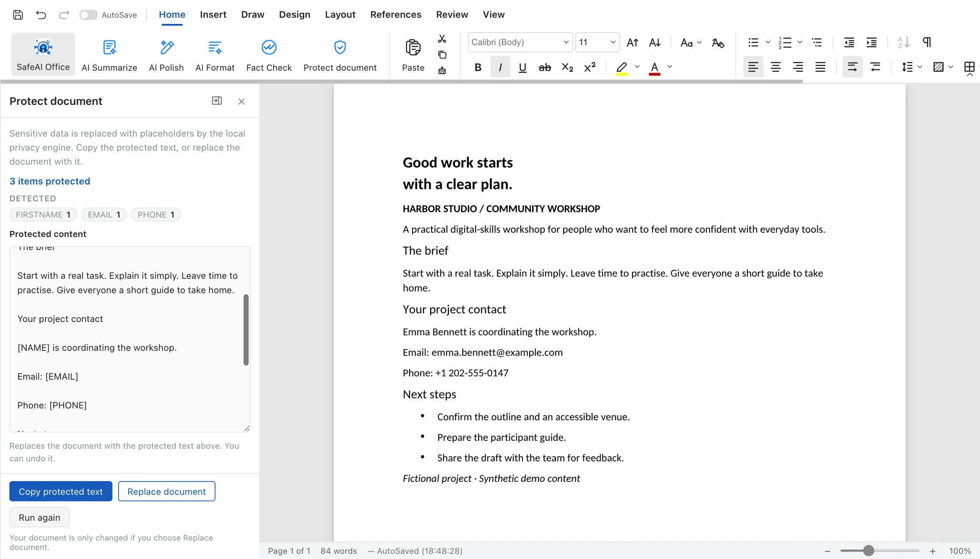Decrease font size
Image resolution: width=980 pixels, height=559 pixels.
655,43
